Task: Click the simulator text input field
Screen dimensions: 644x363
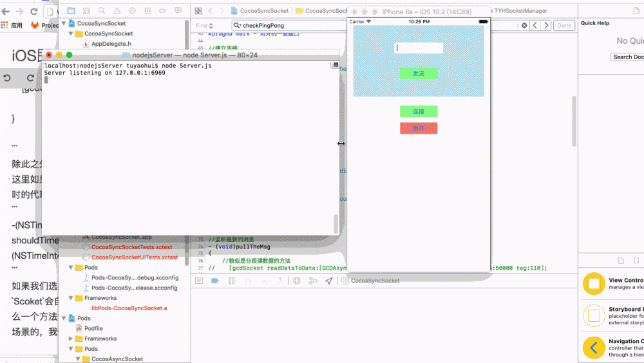Action: (419, 48)
